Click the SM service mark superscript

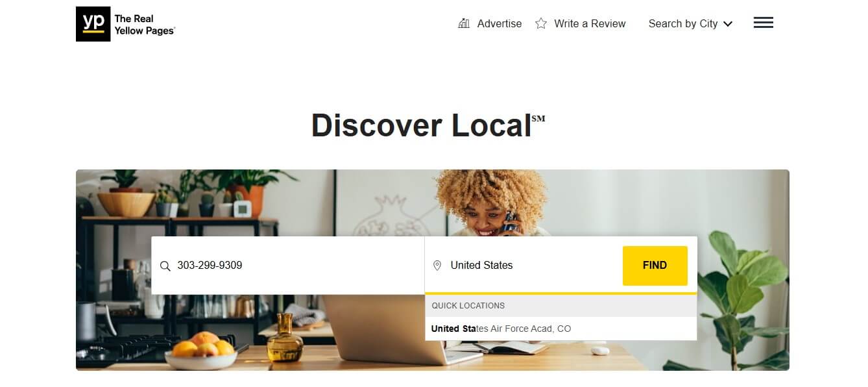click(538, 118)
